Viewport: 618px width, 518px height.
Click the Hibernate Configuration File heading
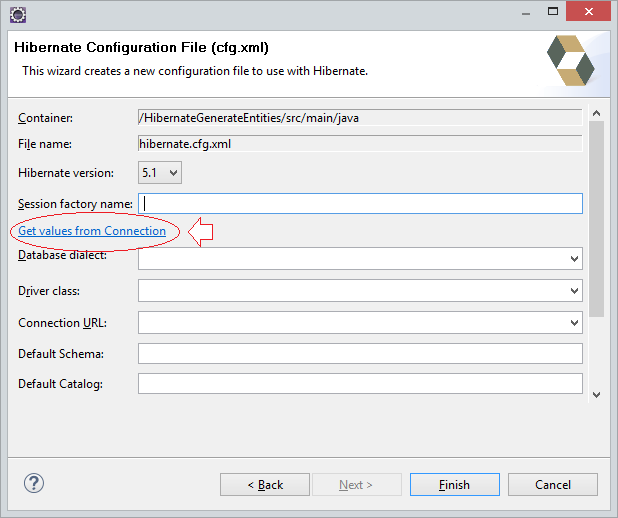[x=141, y=47]
